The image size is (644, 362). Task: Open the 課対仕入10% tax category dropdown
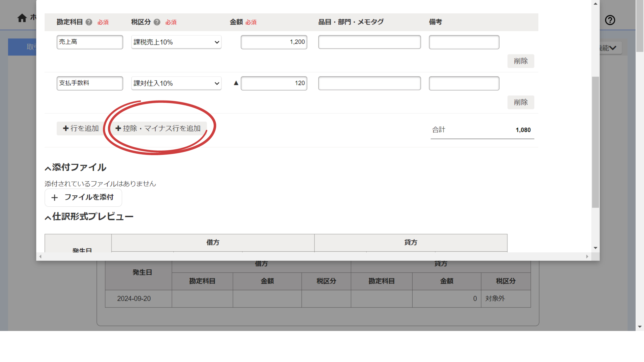176,83
